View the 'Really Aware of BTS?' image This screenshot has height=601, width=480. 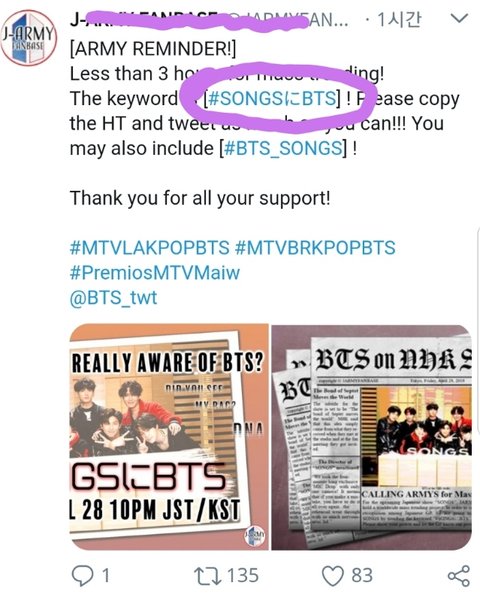(x=169, y=437)
